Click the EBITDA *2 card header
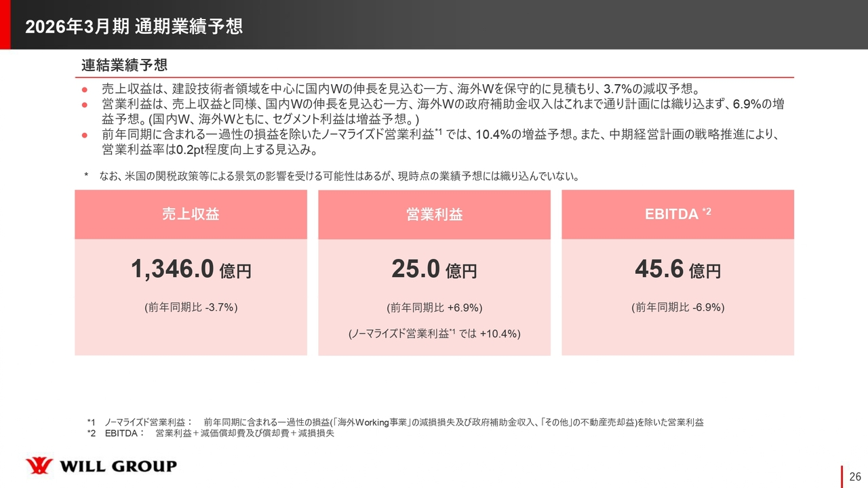868x488 pixels. tap(677, 214)
